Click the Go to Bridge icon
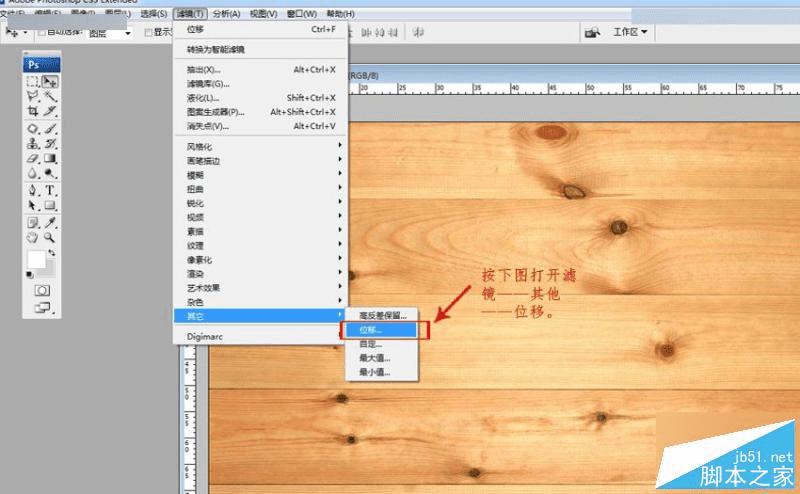 coord(592,33)
